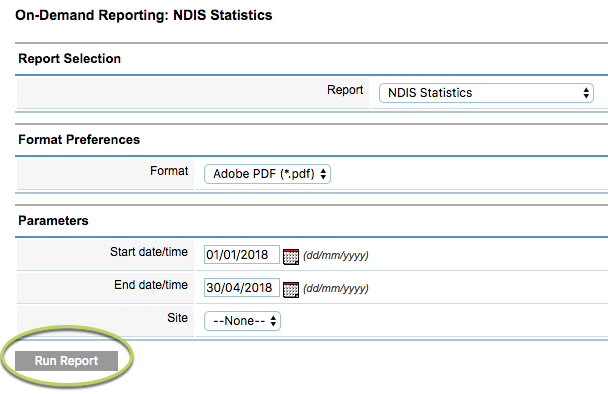Viewport: 608px width, 394px height.
Task: Click the On-Demand Reporting: NDIS Statistics title
Action: coord(143,15)
